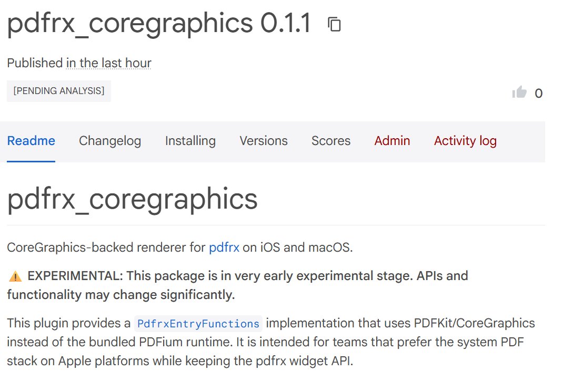The height and width of the screenshot is (392, 574).
Task: Copy package name and version to clipboard
Action: coord(334,25)
